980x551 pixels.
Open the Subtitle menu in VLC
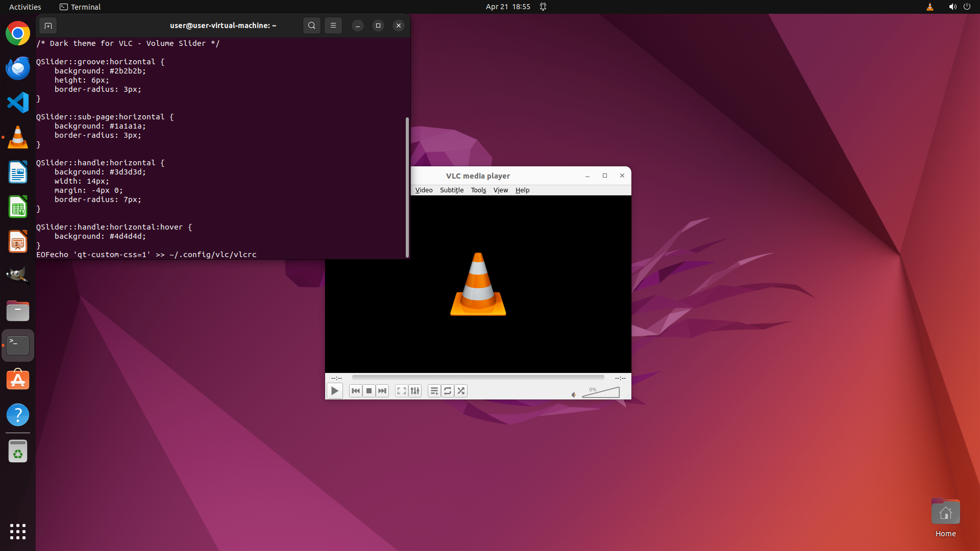(x=452, y=190)
